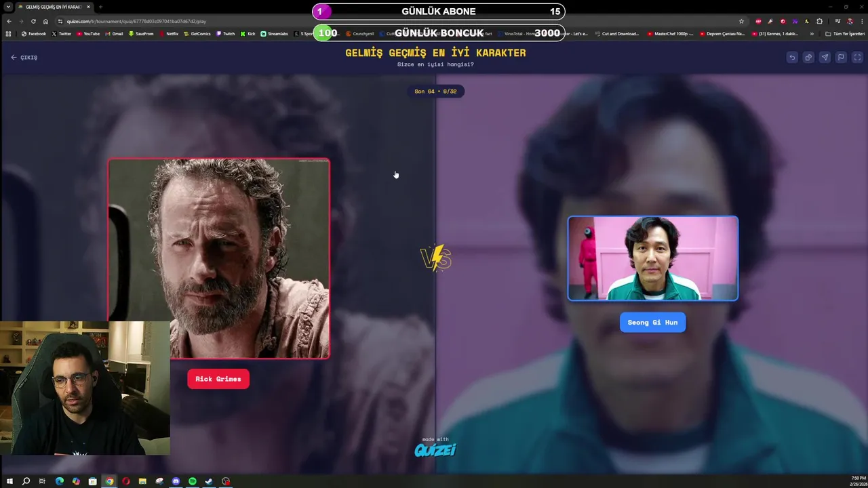
Task: Click the copy link icon in quiz header
Action: [808, 58]
